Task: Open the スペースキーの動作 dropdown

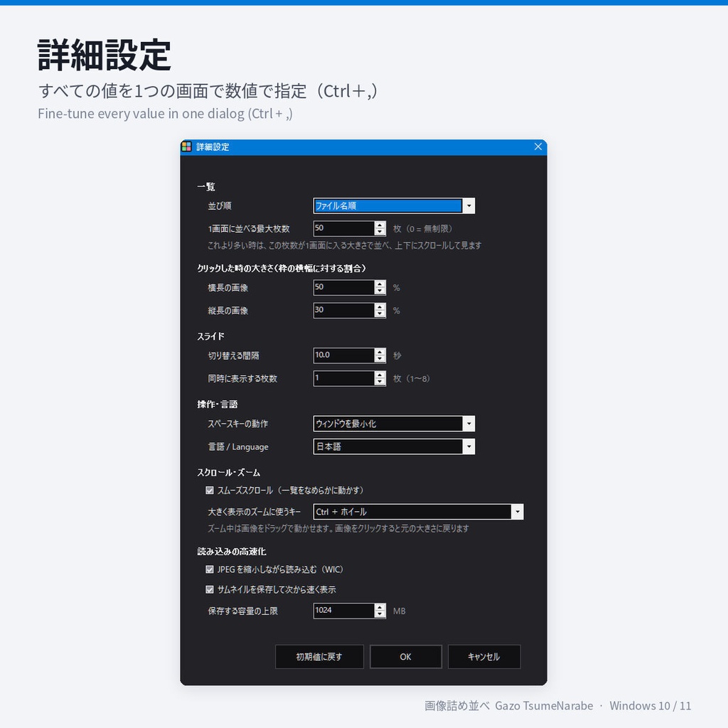Action: 394,424
